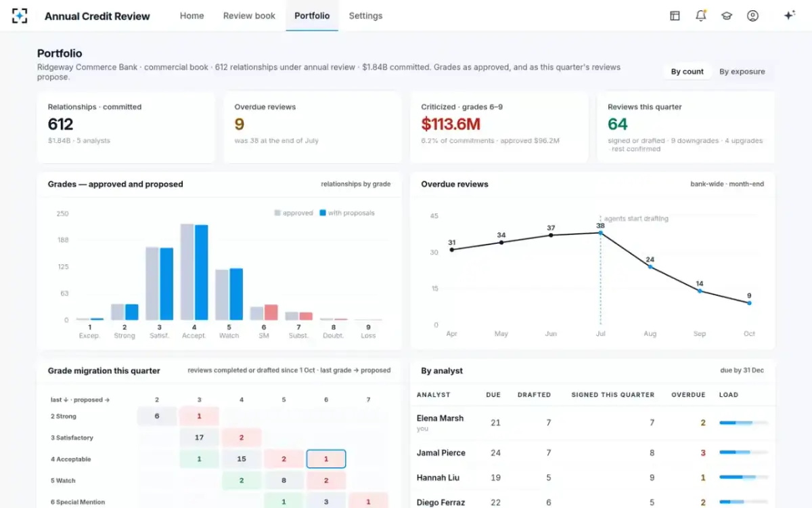Click Elena Marsh's due count 21
812x508 pixels.
coord(495,423)
